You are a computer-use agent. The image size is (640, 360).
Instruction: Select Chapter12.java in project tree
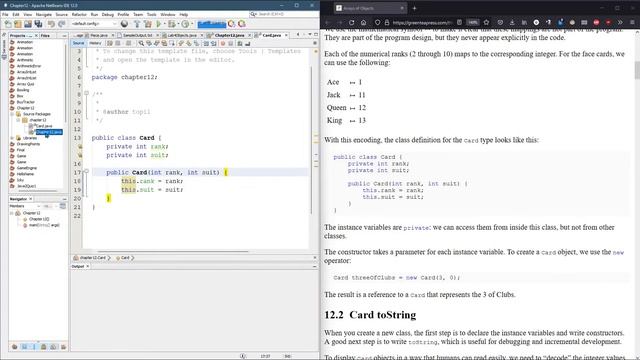coord(49,132)
